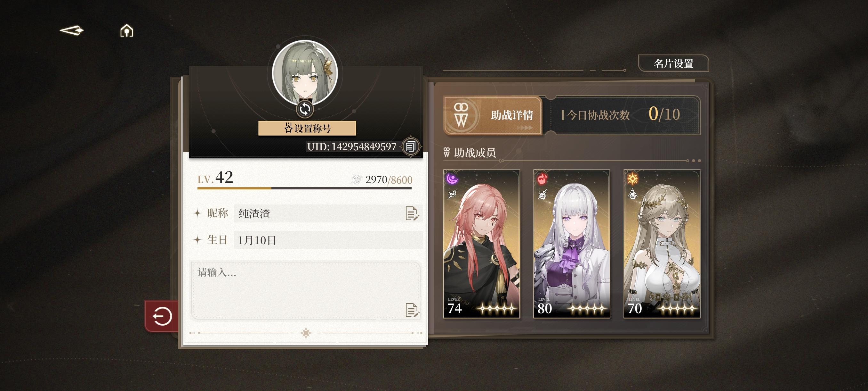This screenshot has height=391, width=868.
Task: Open 设置称号 title setting button
Action: click(x=307, y=128)
